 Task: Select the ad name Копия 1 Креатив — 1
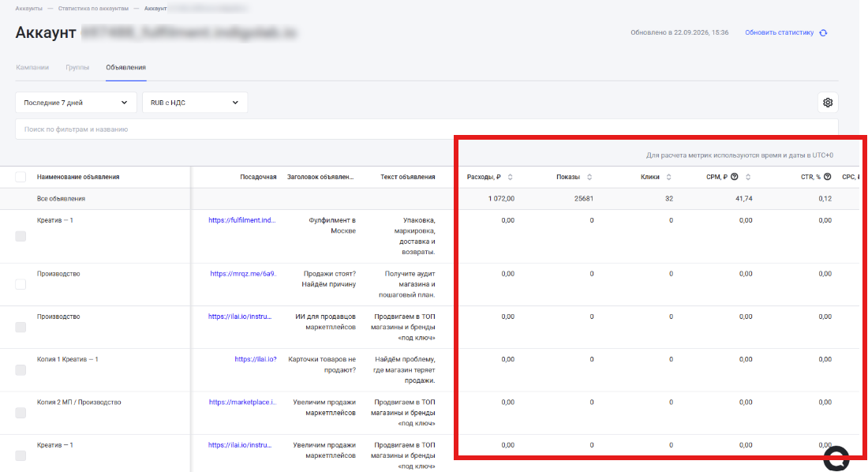tap(68, 359)
